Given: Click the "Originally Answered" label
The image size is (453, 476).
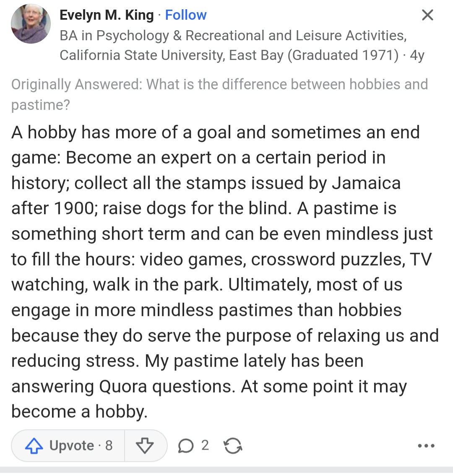Looking at the screenshot, I should click(x=76, y=85).
